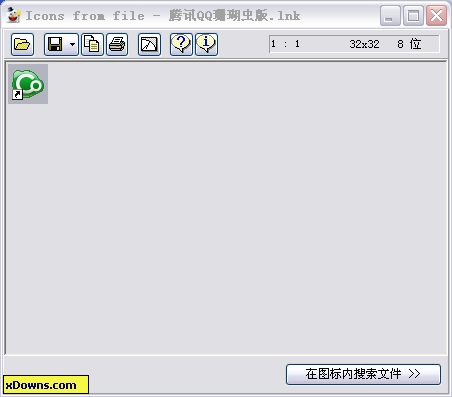Click the window title bar text
This screenshot has height=397, width=452.
click(x=163, y=16)
